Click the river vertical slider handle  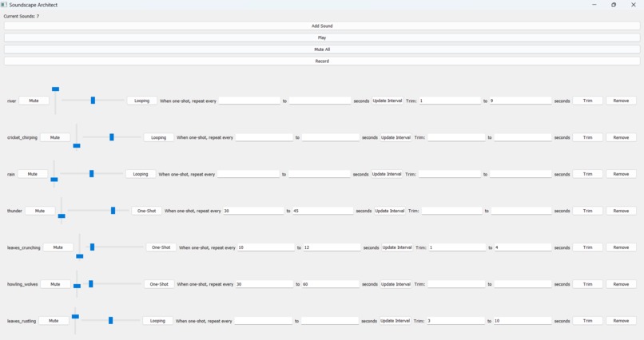point(55,89)
